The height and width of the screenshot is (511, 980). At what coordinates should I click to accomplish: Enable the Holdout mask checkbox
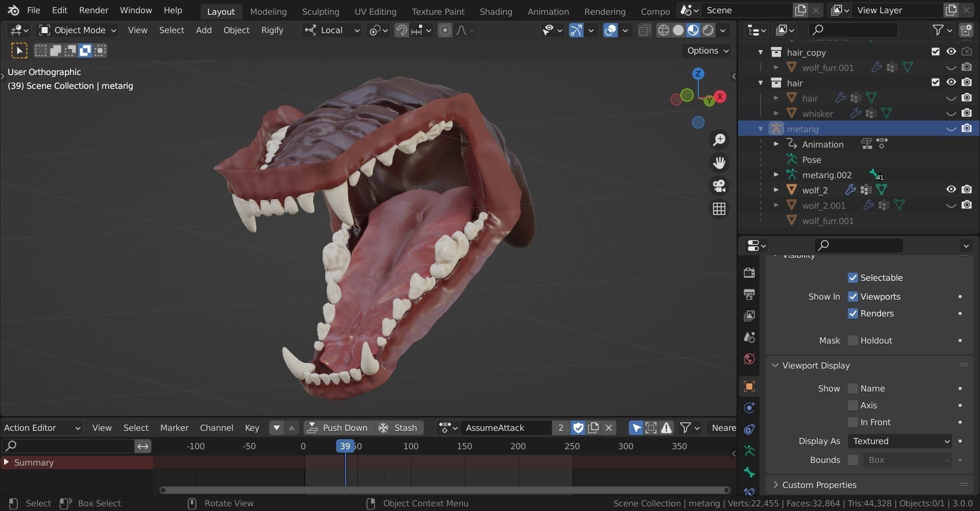852,340
